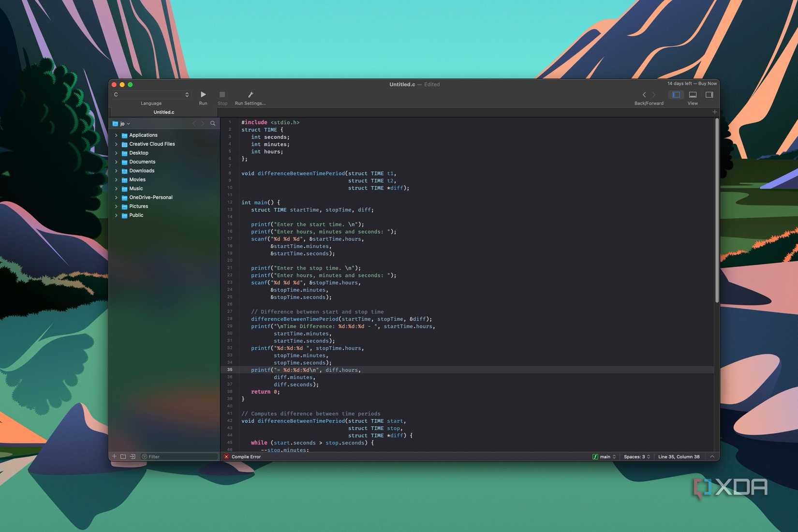The width and height of the screenshot is (798, 532).
Task: Expand the Documents folder
Action: click(116, 162)
